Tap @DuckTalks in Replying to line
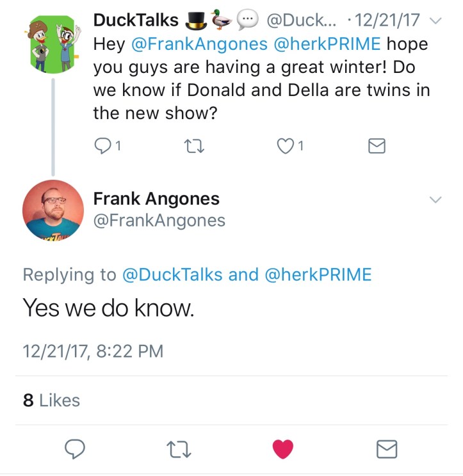Viewport: 463px width, 476px height. coord(172,274)
